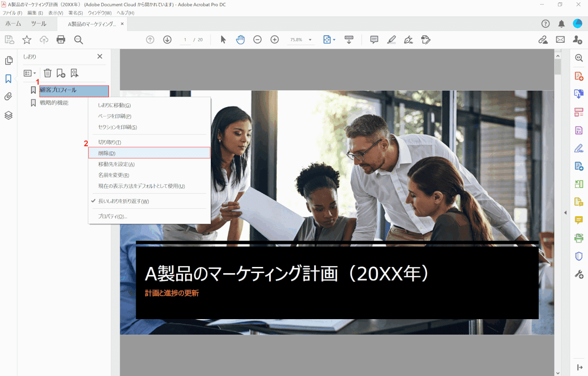Collapse right tools pane arrow
The width and height of the screenshot is (588, 376).
[565, 213]
